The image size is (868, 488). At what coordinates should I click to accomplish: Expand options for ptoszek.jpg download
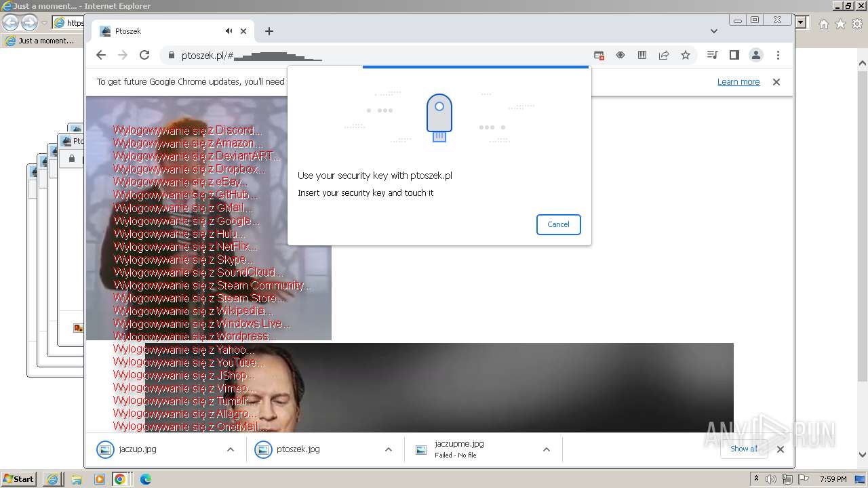389,449
